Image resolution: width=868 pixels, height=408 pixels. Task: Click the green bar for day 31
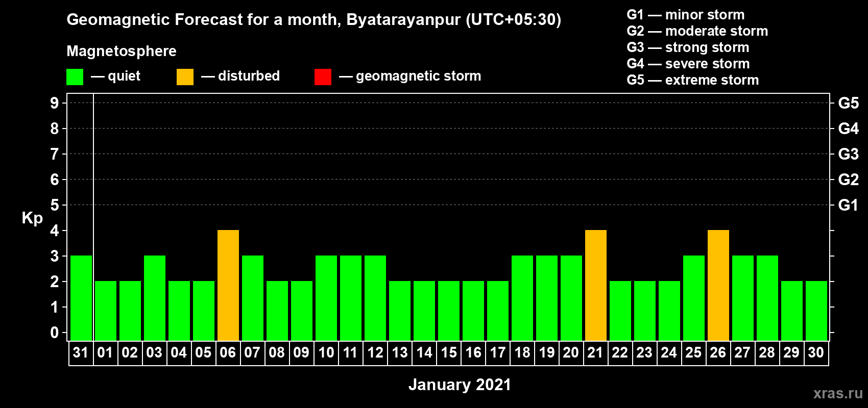[x=81, y=298]
